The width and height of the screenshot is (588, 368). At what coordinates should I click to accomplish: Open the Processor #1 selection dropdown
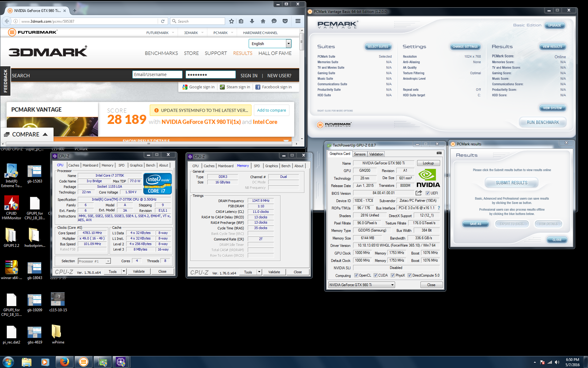point(94,261)
